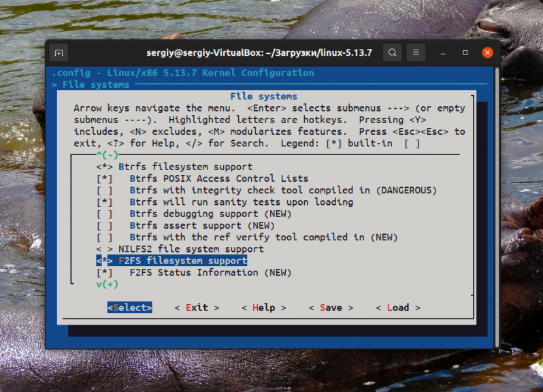Enable Btrfs assert support checkbox

[105, 226]
